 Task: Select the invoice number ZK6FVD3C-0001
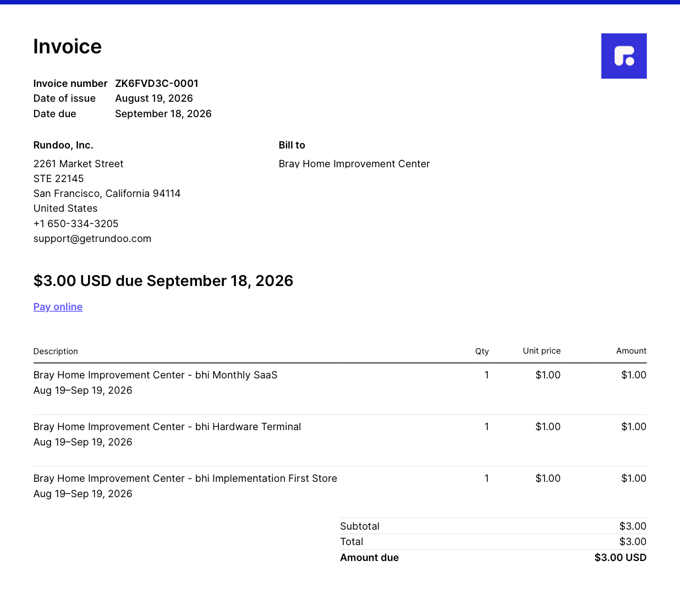pos(157,84)
